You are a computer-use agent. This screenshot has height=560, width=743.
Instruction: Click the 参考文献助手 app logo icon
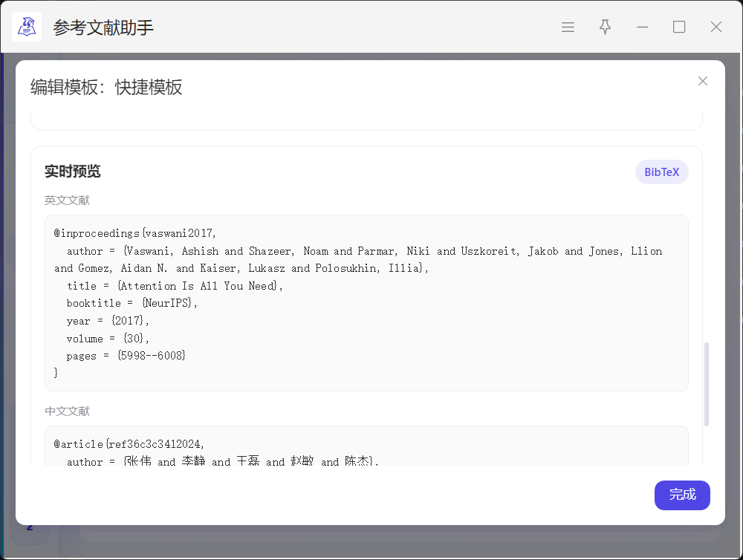click(27, 27)
